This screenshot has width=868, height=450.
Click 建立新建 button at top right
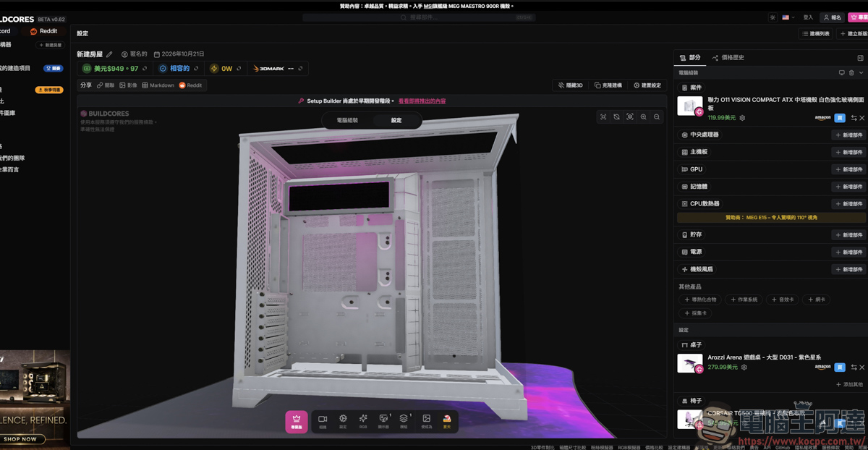853,34
